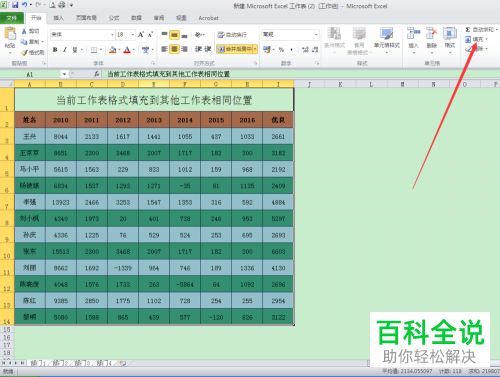
Task: Click the Decrease Indent icon
Action: pos(198,49)
